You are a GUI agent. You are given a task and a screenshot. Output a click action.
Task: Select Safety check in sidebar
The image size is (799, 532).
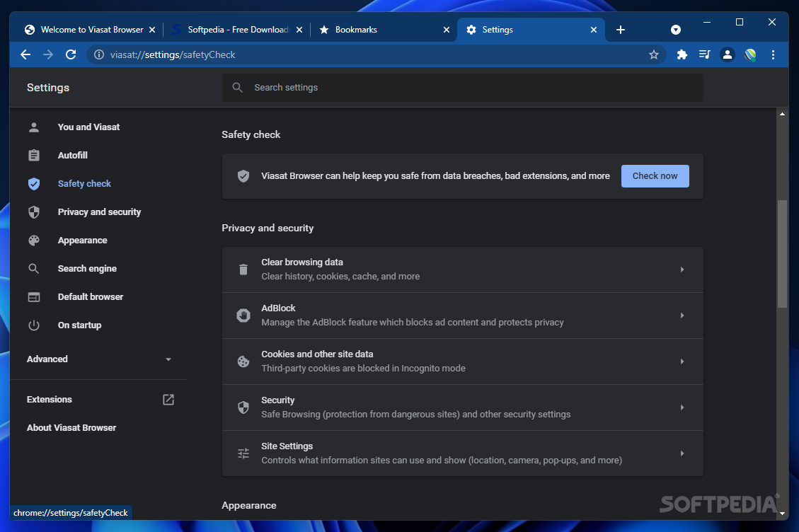pos(84,183)
